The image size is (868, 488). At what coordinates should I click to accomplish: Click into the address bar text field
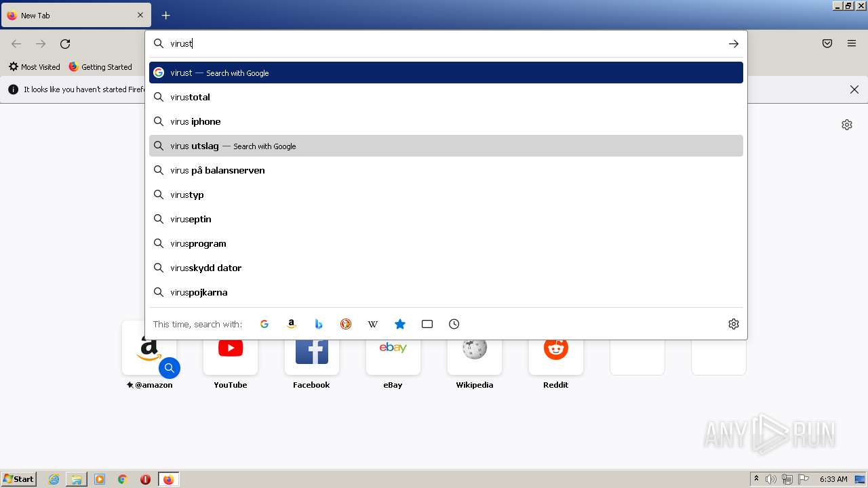click(445, 43)
